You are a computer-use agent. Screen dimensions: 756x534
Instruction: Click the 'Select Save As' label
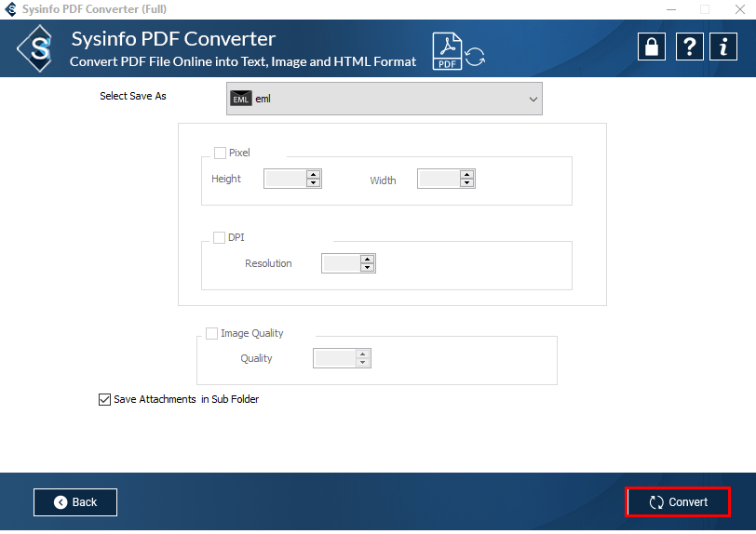[x=133, y=96]
